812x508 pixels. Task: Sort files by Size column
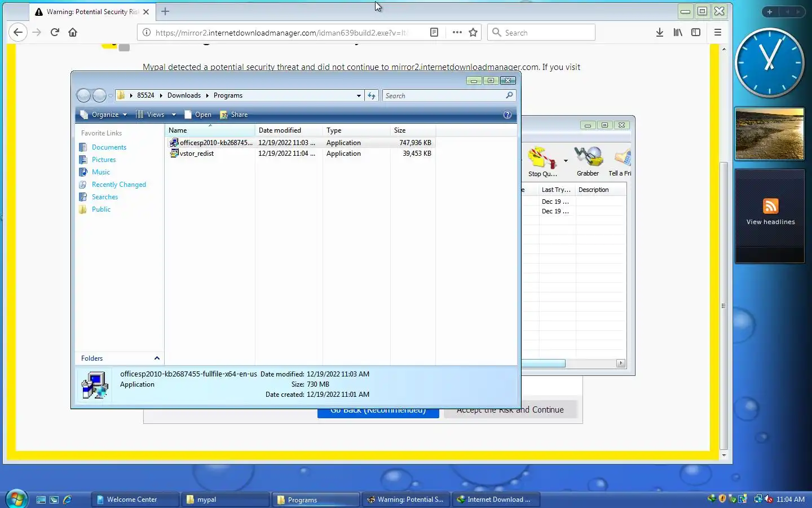413,130
